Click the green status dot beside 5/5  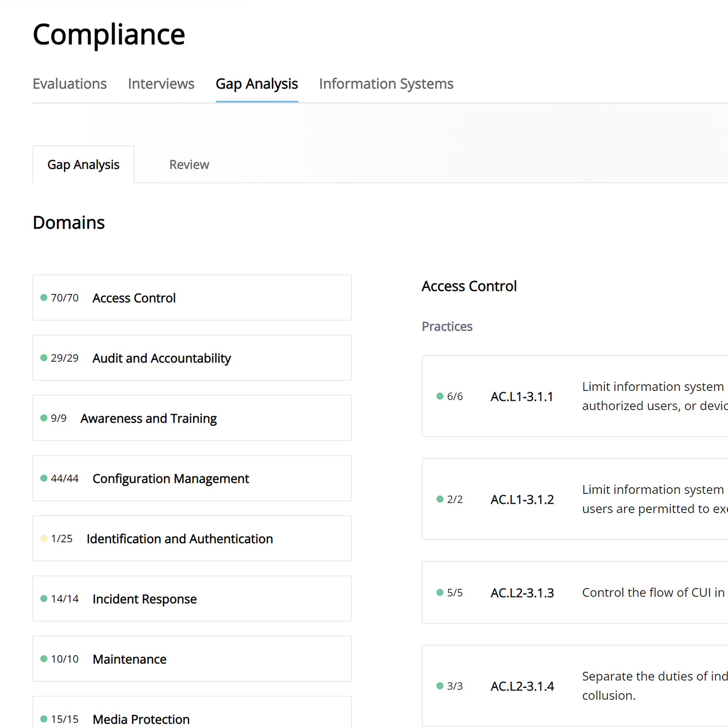tap(440, 592)
